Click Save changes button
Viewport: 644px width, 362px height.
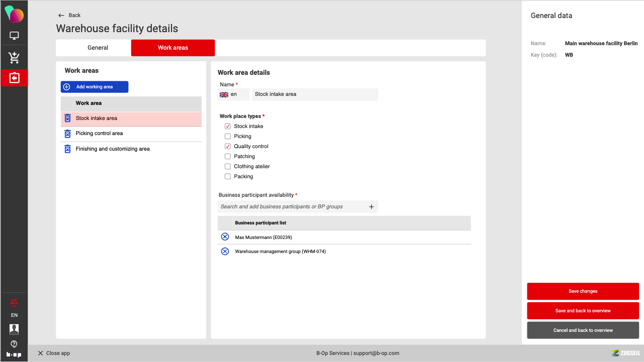[583, 291]
